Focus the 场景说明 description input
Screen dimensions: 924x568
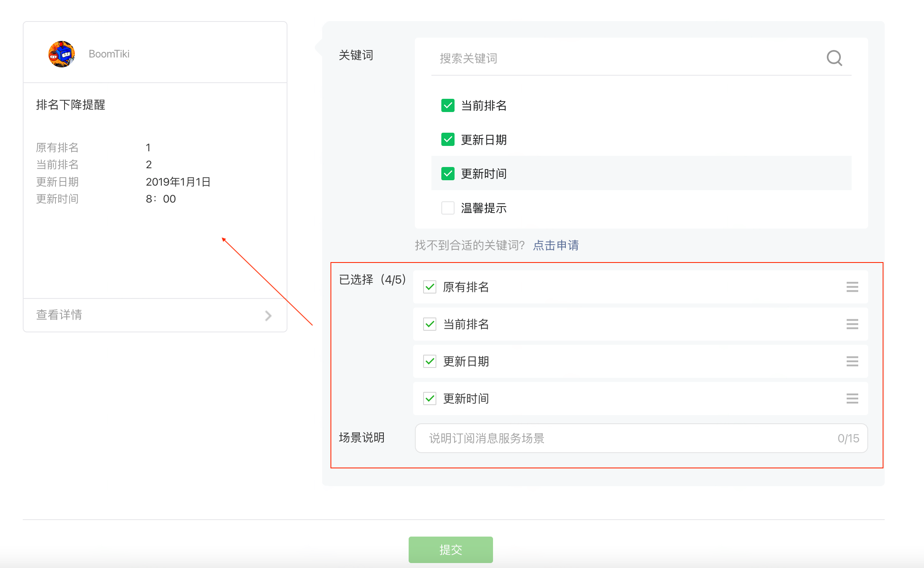click(641, 438)
